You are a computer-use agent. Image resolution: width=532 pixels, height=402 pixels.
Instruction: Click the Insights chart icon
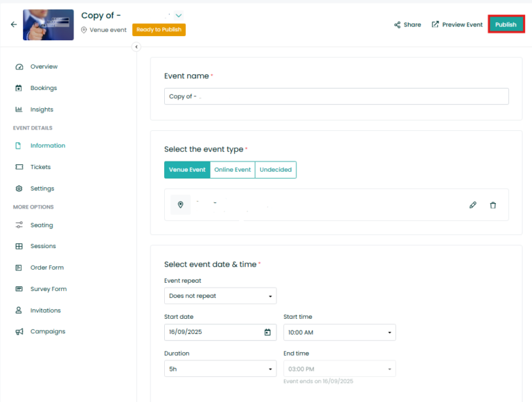(19, 110)
